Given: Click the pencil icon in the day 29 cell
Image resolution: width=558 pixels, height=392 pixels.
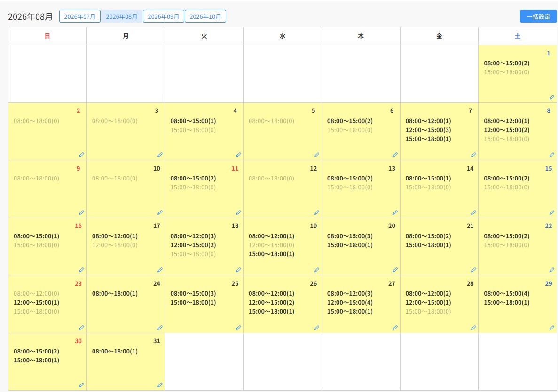Looking at the screenshot, I should tap(551, 328).
